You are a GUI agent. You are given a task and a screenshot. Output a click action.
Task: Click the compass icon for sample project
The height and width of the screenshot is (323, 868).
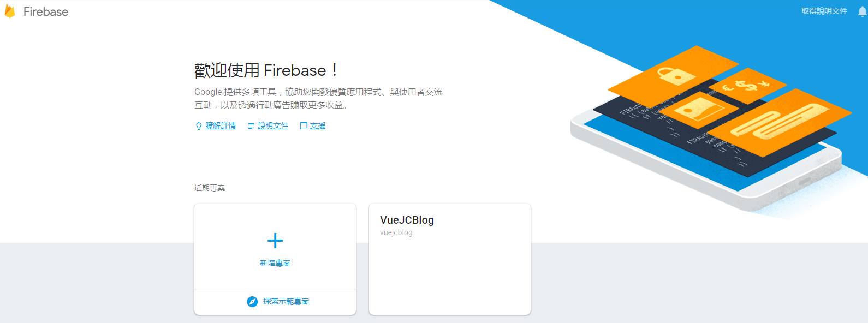252,302
